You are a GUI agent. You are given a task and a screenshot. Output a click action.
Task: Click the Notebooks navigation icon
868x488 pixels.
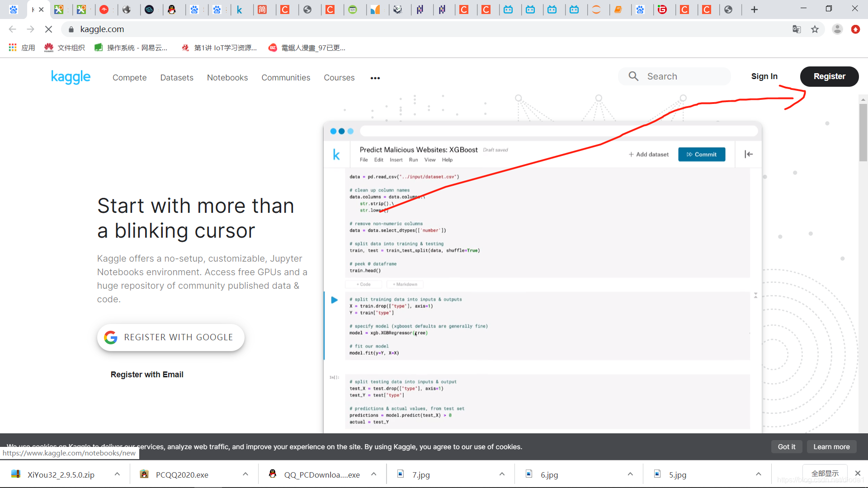click(x=227, y=77)
